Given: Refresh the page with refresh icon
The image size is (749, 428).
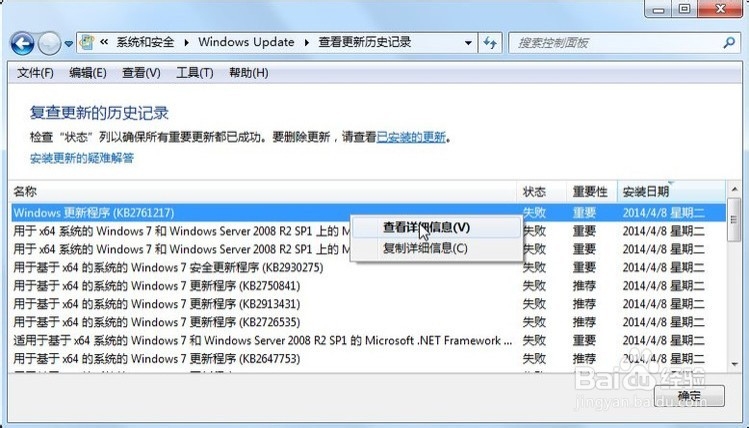Looking at the screenshot, I should (490, 43).
